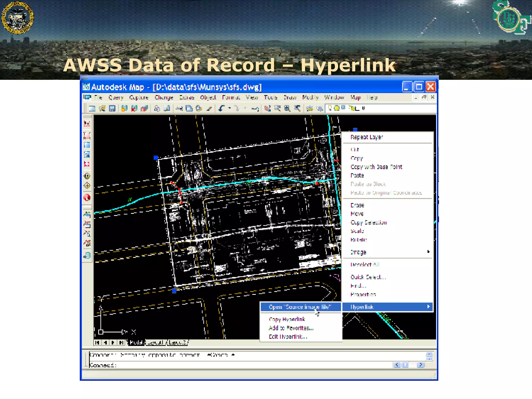Click the red info circle icon in left toolbar

coord(87,198)
